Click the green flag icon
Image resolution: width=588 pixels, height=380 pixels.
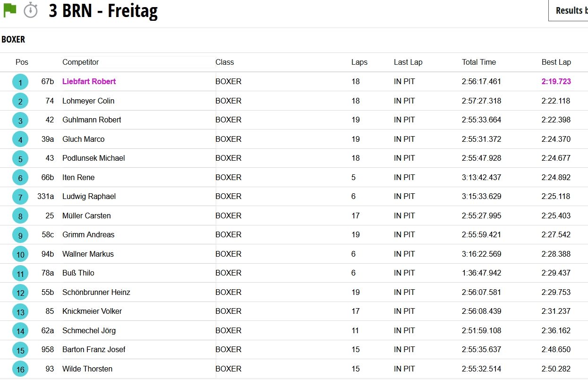[10, 10]
